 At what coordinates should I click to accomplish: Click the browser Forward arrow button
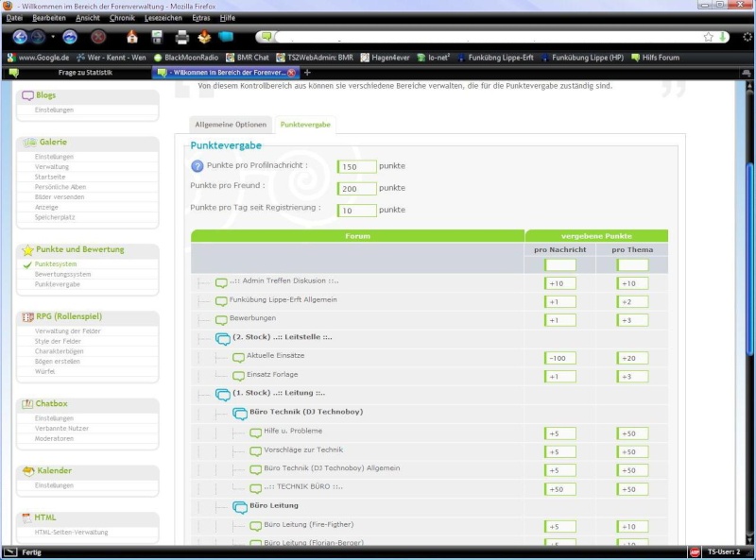coord(38,37)
